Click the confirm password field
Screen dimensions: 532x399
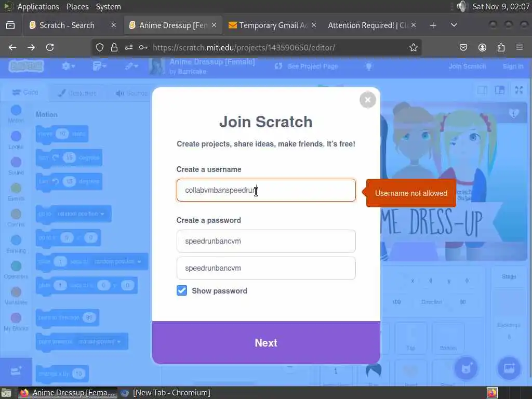coord(266,268)
